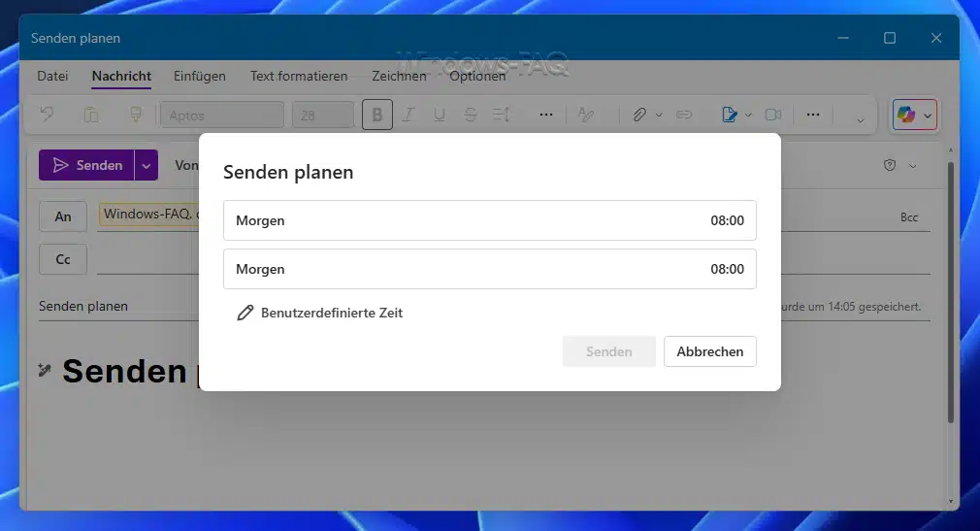Open the Text formatieren tab
This screenshot has height=531, width=980.
pyautogui.click(x=299, y=76)
